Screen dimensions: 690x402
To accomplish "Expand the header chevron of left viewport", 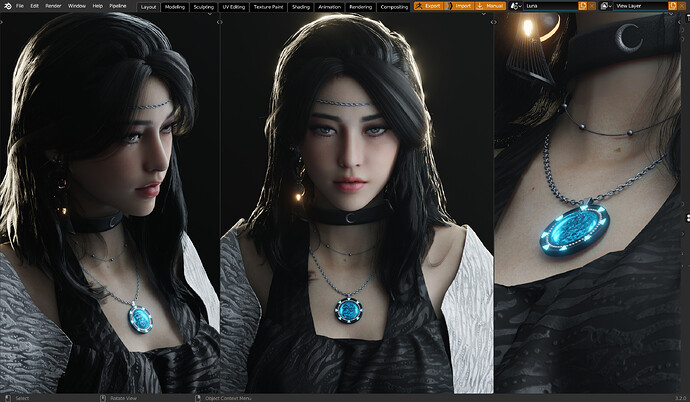I will point(209,14).
